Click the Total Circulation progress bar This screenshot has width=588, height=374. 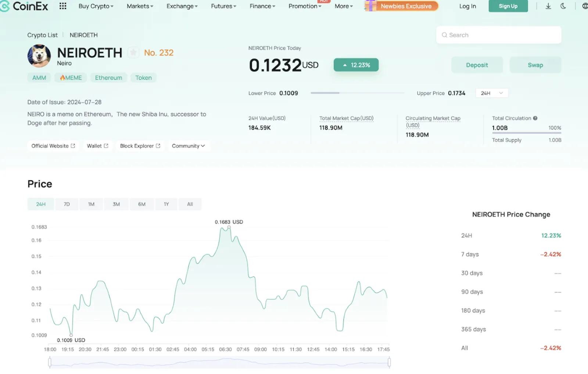pyautogui.click(x=527, y=133)
